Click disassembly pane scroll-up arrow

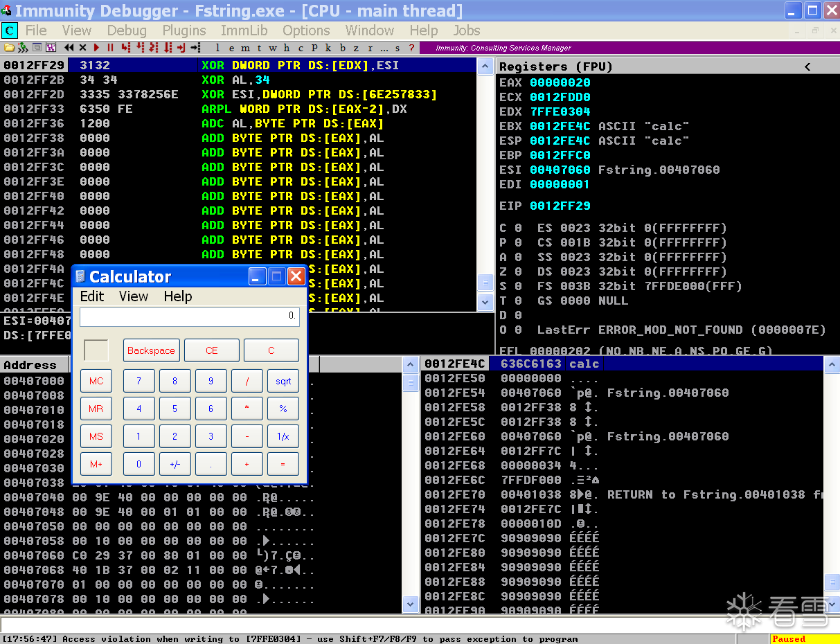[x=485, y=66]
